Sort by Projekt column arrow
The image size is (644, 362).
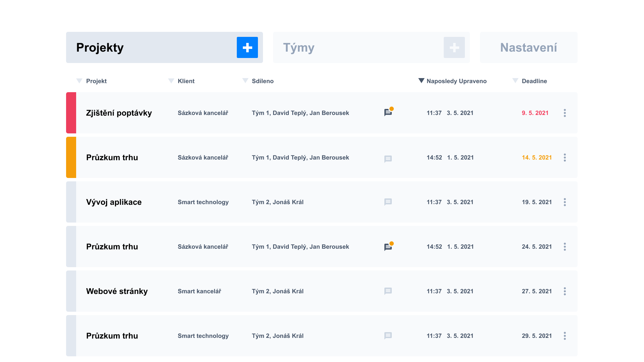click(x=79, y=81)
